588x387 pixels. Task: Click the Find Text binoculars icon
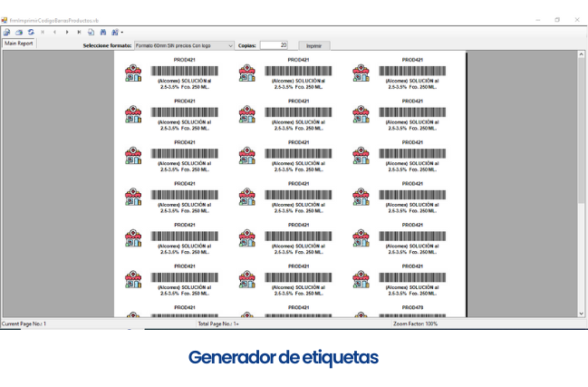[x=103, y=33]
